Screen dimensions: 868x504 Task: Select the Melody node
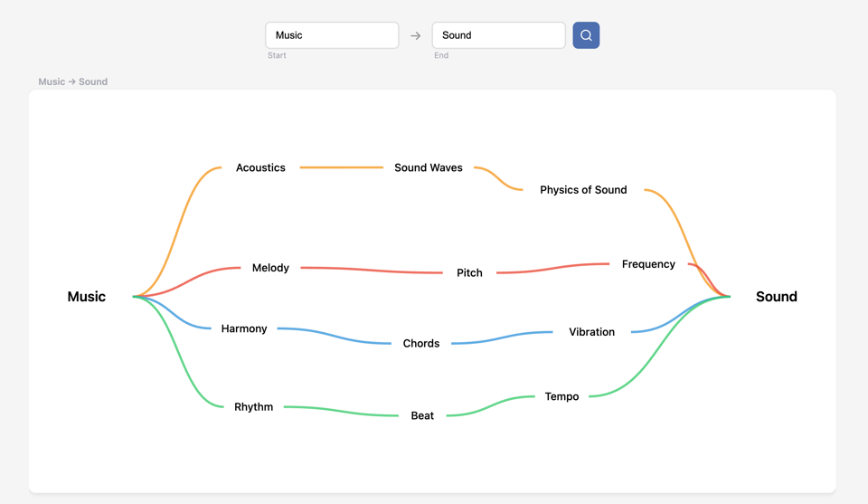click(270, 268)
